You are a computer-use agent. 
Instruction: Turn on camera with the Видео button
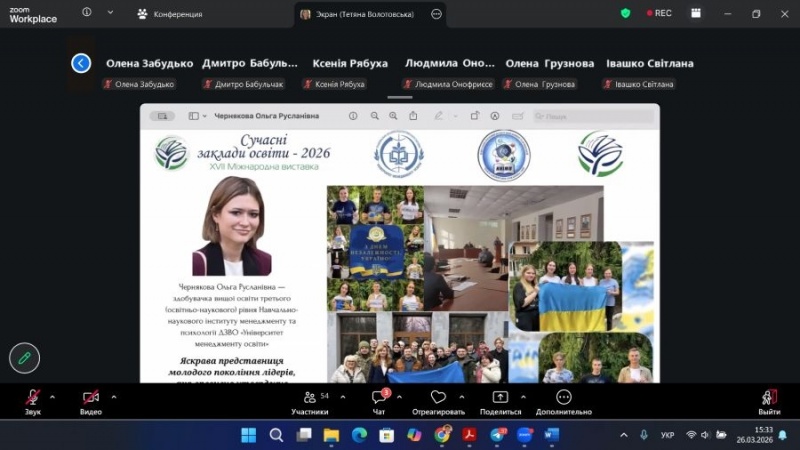tap(91, 398)
